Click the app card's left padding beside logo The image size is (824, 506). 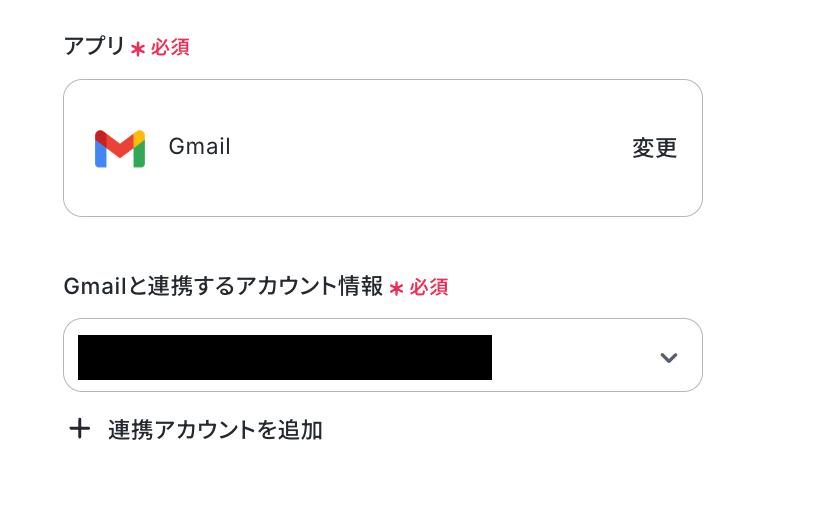tap(78, 148)
